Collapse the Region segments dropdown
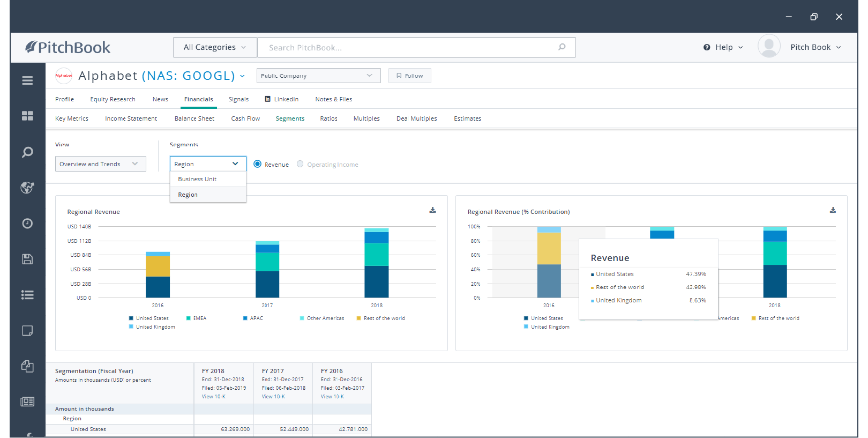868x438 pixels. (208, 164)
